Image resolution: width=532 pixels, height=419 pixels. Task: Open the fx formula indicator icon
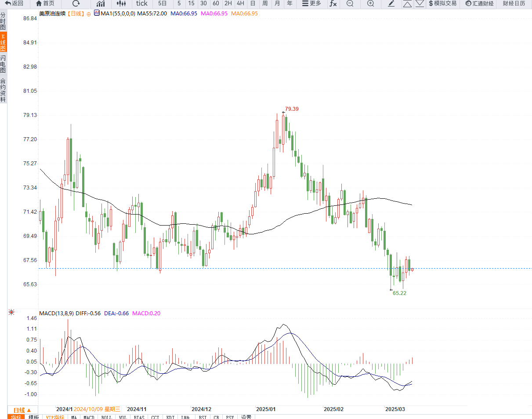coord(333,4)
